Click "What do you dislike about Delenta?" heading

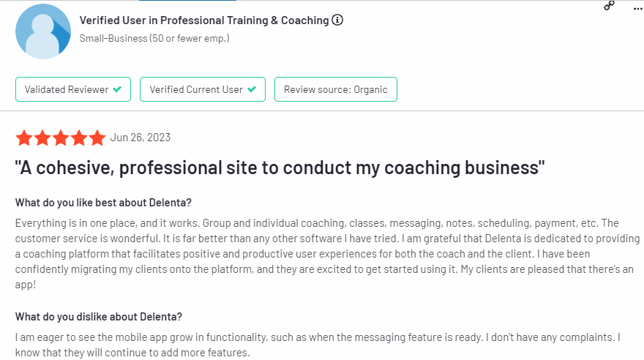click(x=99, y=317)
